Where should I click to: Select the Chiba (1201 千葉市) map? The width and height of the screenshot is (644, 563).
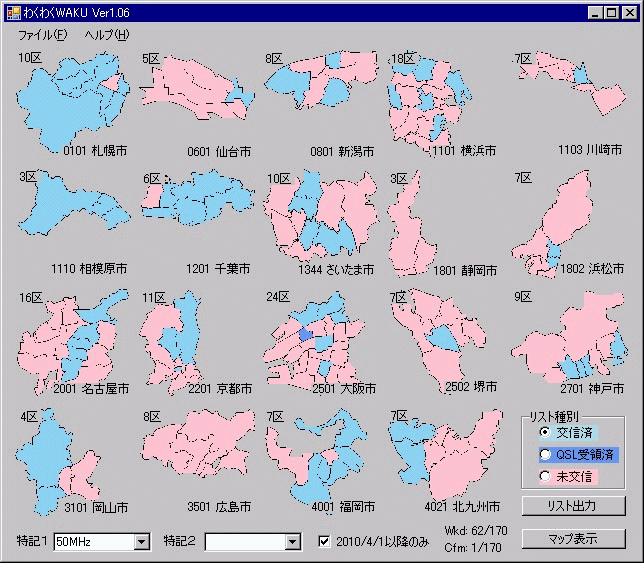click(x=198, y=198)
